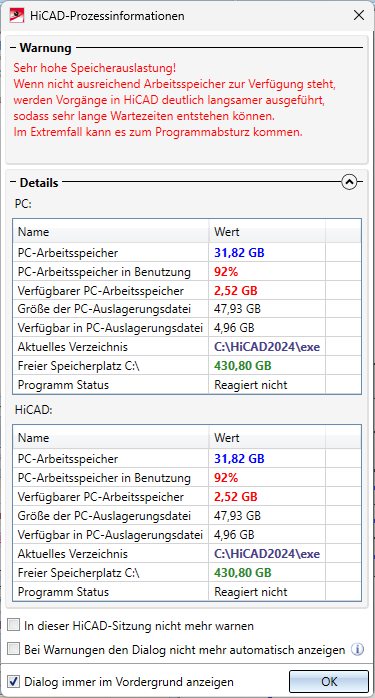
Task: Select 'Aktuelles Verzeichnis' row in HiCAD table
Action: tap(187, 554)
